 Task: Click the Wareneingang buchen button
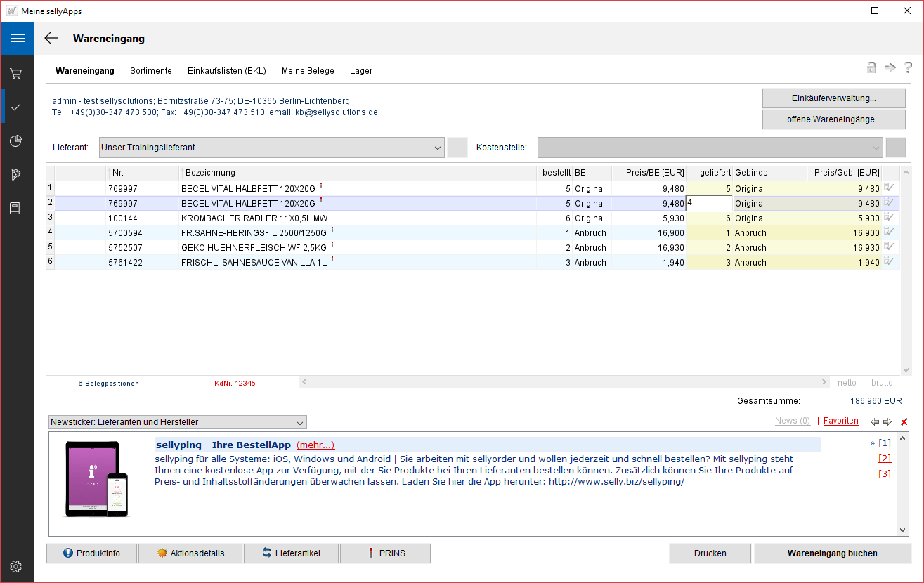coord(832,553)
